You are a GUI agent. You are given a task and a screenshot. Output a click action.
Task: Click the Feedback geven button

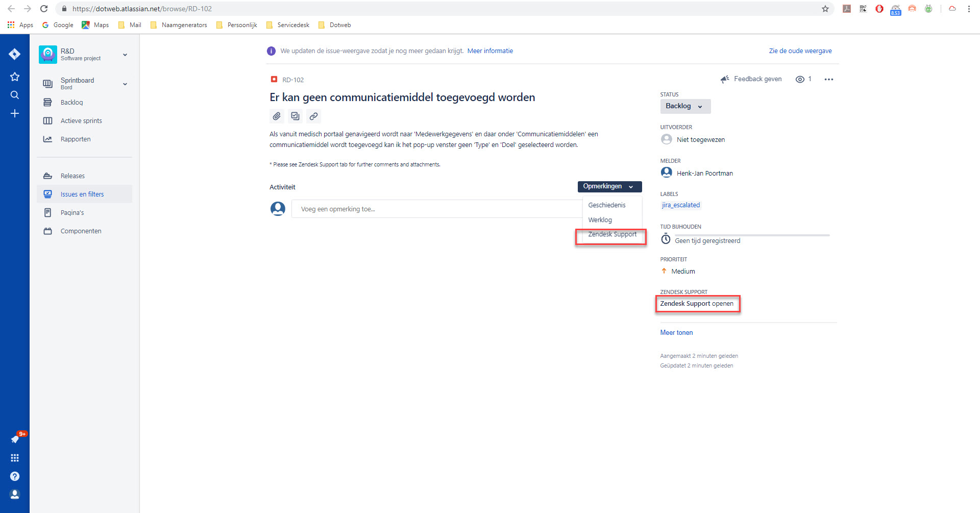pos(751,79)
